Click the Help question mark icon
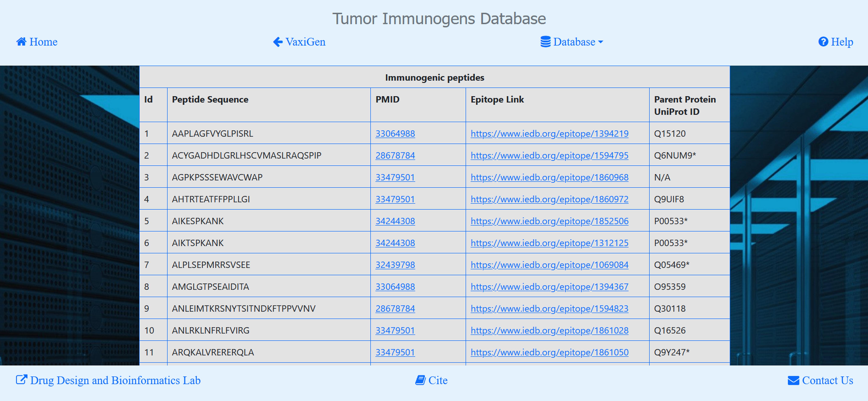Viewport: 868px width, 401px height. click(x=823, y=42)
